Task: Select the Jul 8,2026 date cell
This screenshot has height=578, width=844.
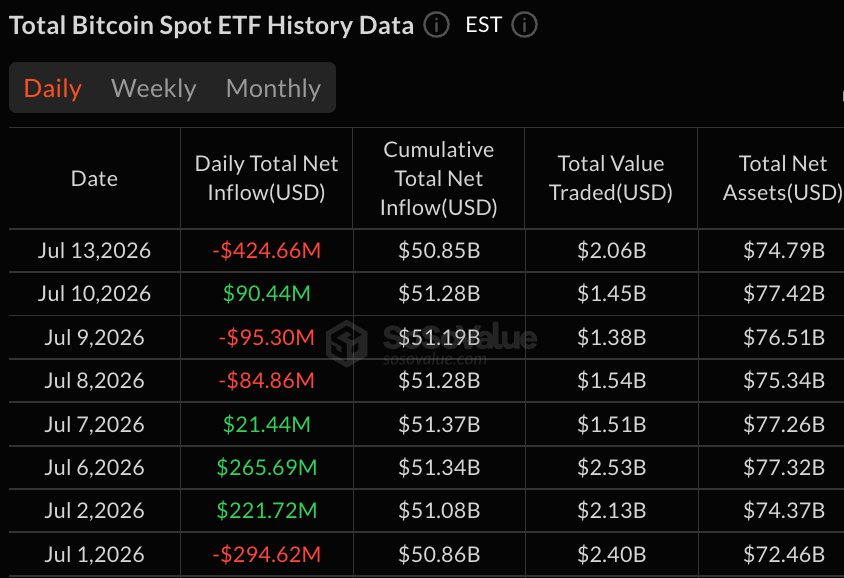Action: [x=94, y=381]
